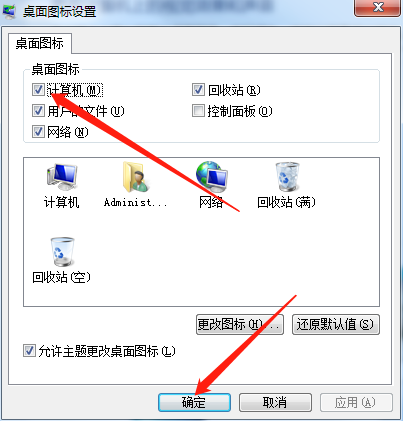Select the 回收站(空) empty recycle bin icon
Viewport: 403px width, 421px height.
pos(62,252)
